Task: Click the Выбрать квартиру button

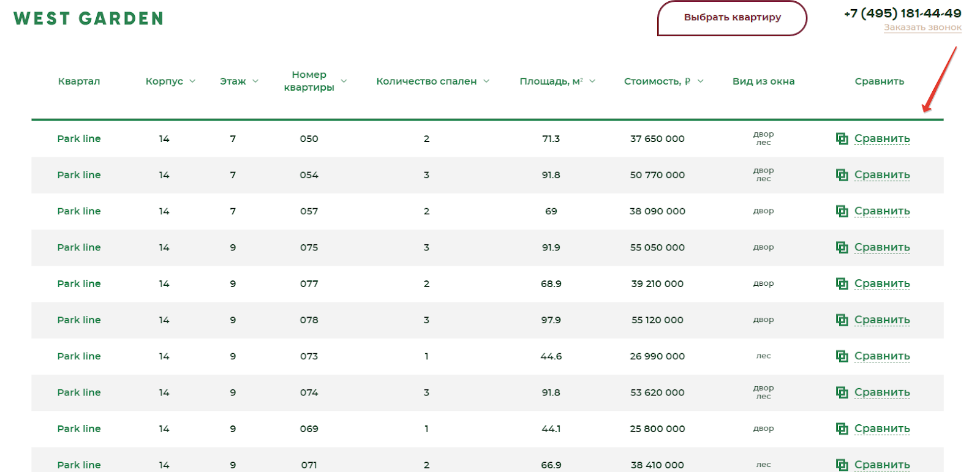Action: pyautogui.click(x=733, y=18)
